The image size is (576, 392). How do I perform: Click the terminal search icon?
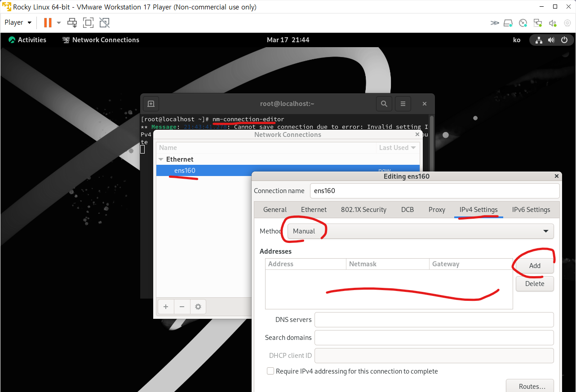coord(384,103)
